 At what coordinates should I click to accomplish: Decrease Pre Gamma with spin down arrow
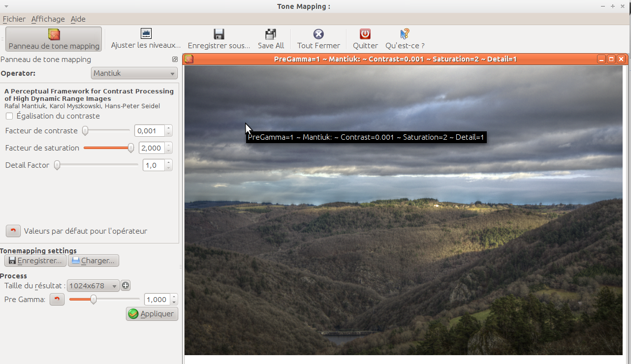(174, 303)
